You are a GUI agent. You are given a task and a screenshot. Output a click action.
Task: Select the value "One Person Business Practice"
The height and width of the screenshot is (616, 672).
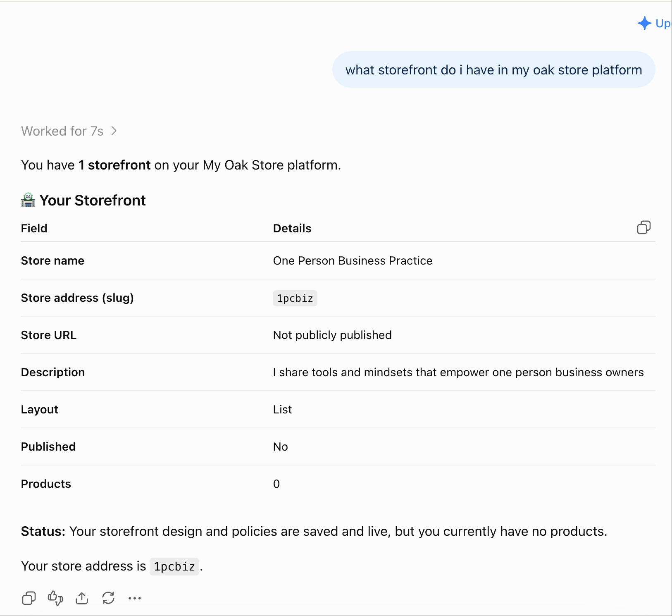[x=353, y=260]
